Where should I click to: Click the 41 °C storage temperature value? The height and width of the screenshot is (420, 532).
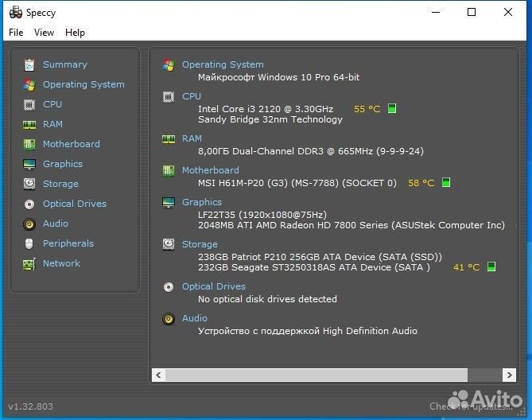467,267
